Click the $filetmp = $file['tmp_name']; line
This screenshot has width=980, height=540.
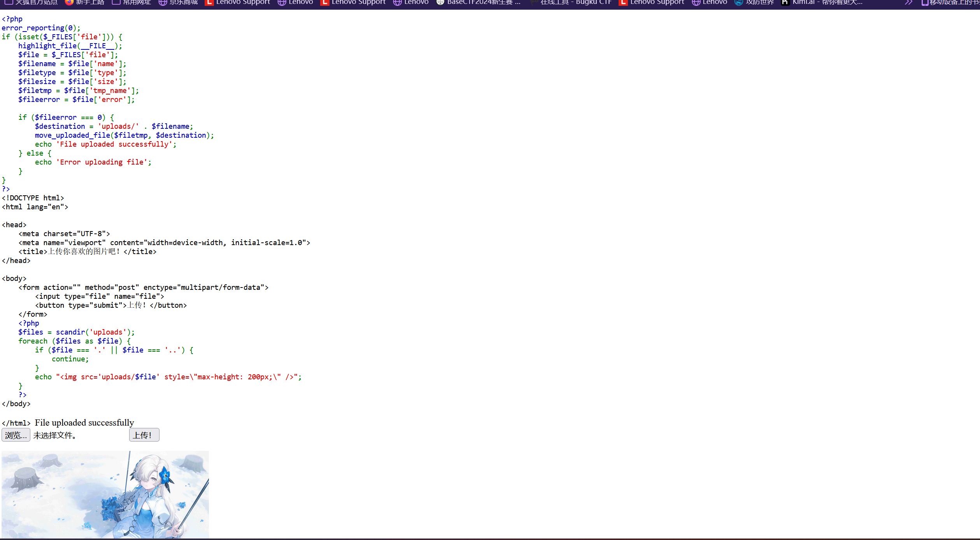(78, 91)
